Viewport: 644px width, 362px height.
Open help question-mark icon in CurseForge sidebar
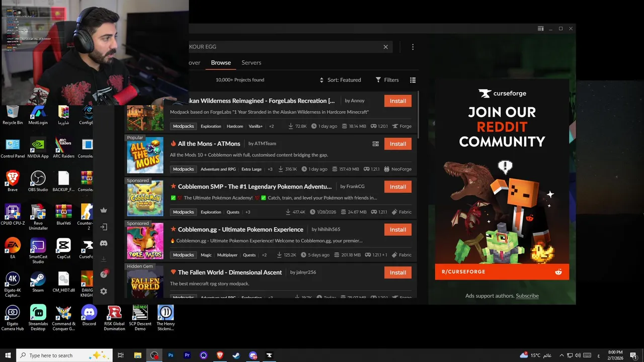click(104, 275)
